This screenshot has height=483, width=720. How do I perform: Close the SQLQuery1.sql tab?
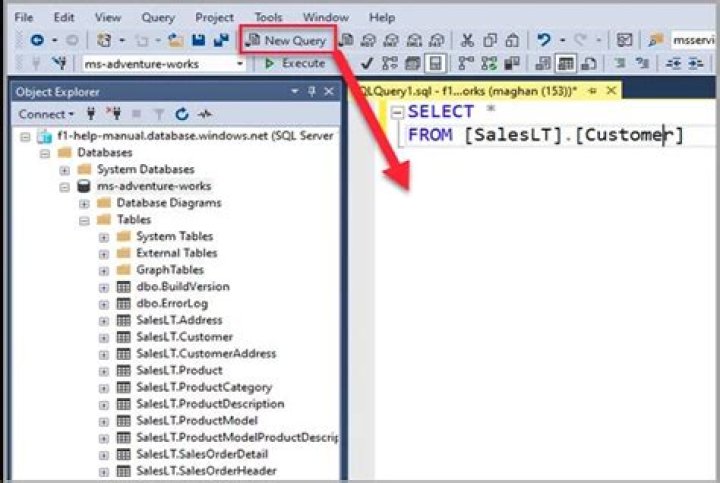[611, 91]
